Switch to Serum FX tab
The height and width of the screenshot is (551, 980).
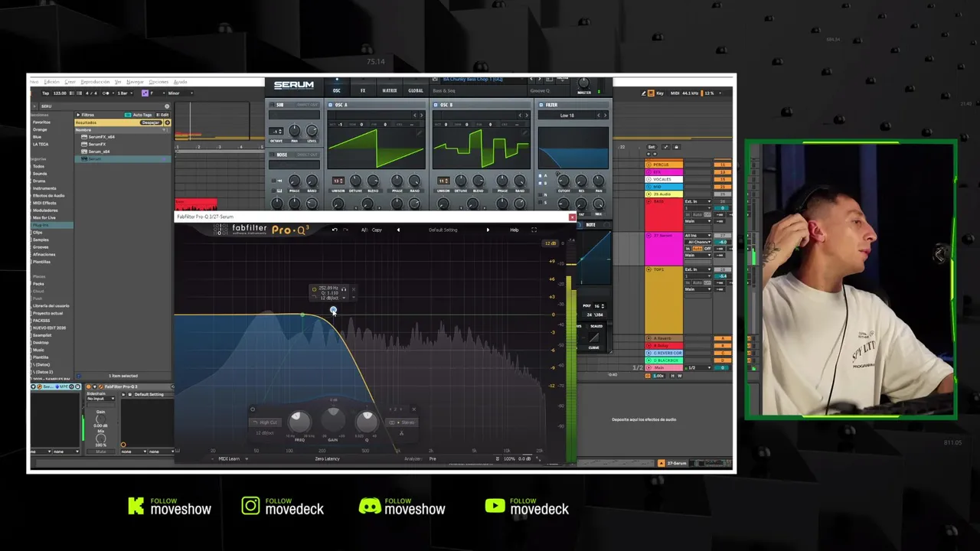click(363, 90)
